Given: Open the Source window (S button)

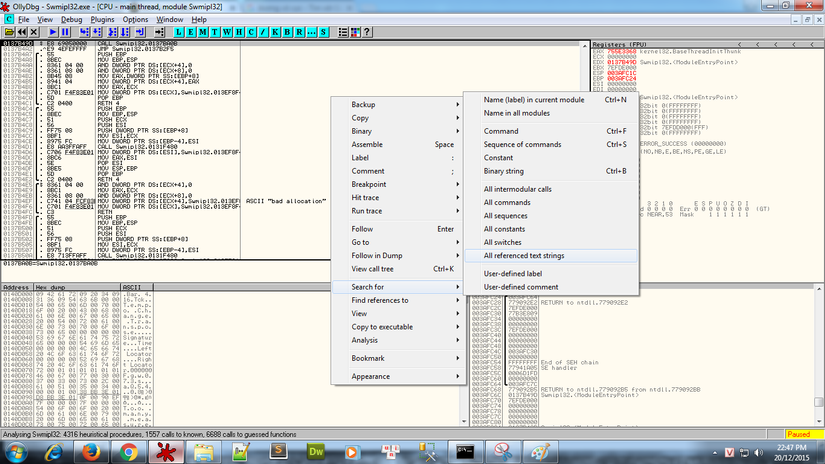Looking at the screenshot, I should tap(324, 32).
